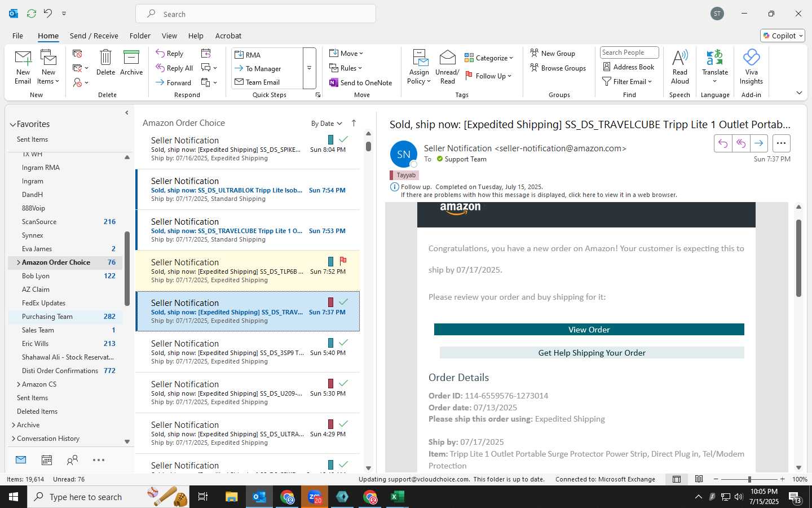
Task: Open the Send / Receive tab
Action: 94,36
